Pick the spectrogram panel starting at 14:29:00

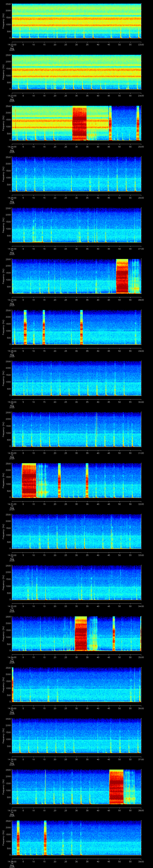click(76, 378)
